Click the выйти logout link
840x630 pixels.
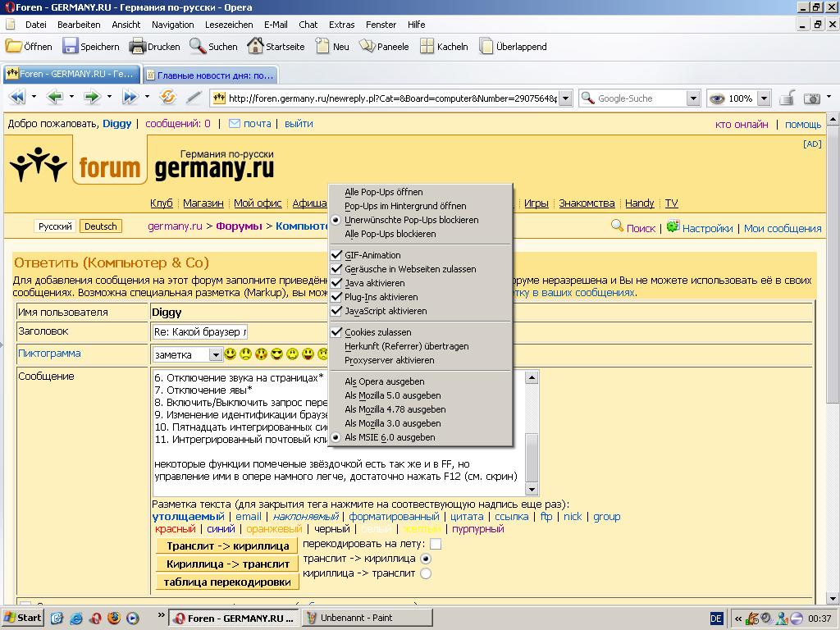coord(299,124)
